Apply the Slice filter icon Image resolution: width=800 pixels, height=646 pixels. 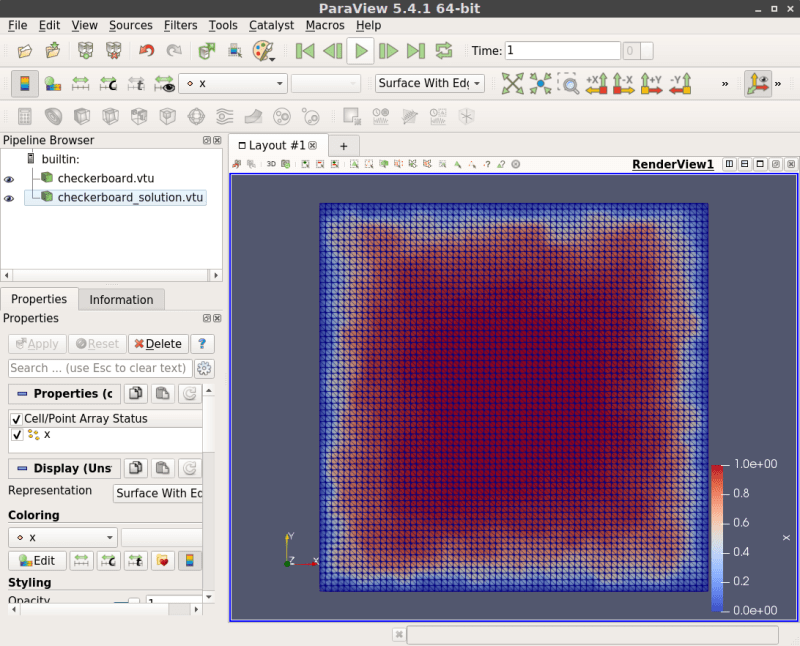coord(111,116)
